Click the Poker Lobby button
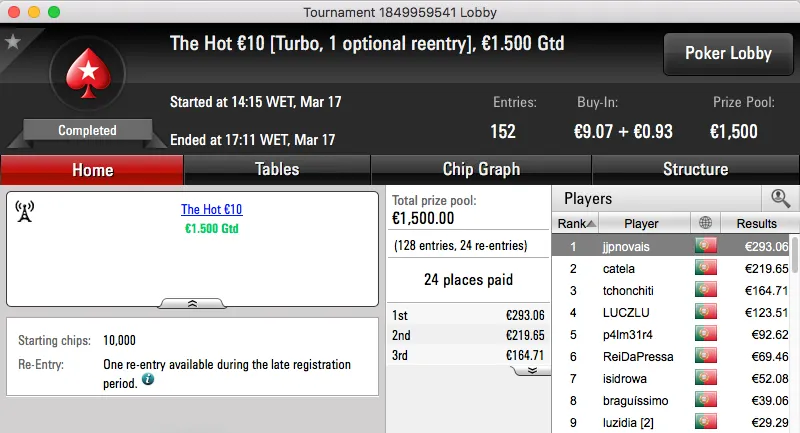The width and height of the screenshot is (800, 433). click(x=726, y=54)
